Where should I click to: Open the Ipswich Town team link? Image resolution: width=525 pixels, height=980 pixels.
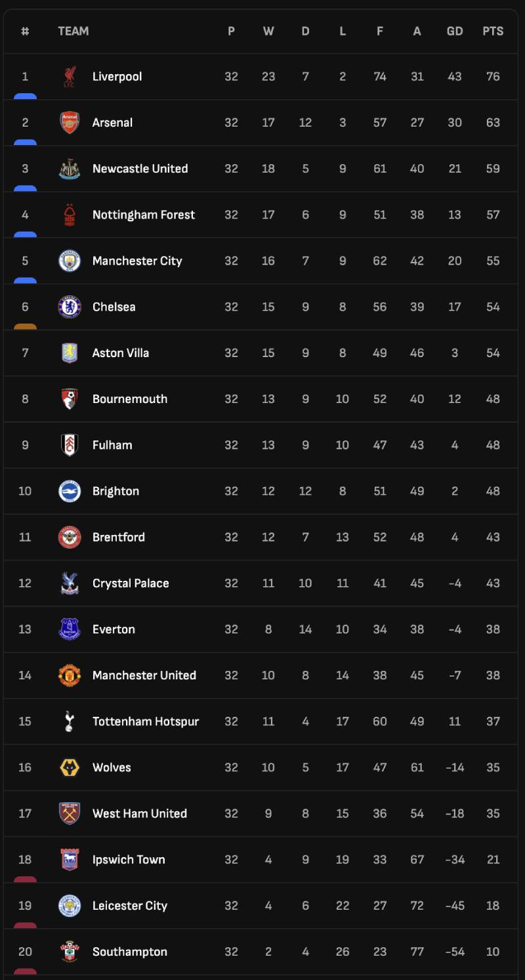click(x=129, y=860)
